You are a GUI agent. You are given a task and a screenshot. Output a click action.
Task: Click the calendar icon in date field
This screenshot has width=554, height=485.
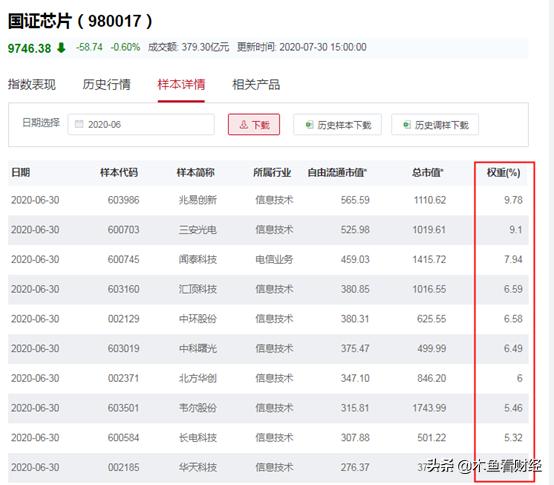click(x=79, y=124)
